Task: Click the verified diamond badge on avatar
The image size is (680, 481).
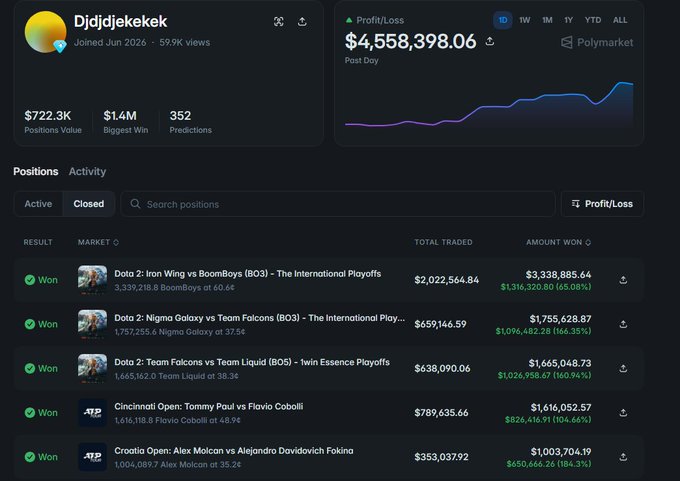Action: coord(60,46)
